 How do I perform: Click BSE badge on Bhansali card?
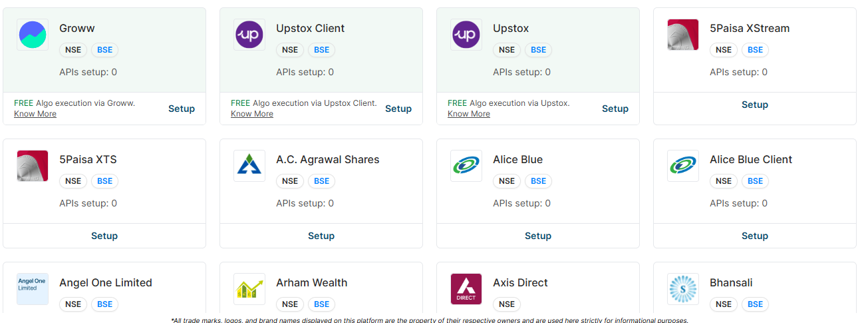pyautogui.click(x=756, y=304)
